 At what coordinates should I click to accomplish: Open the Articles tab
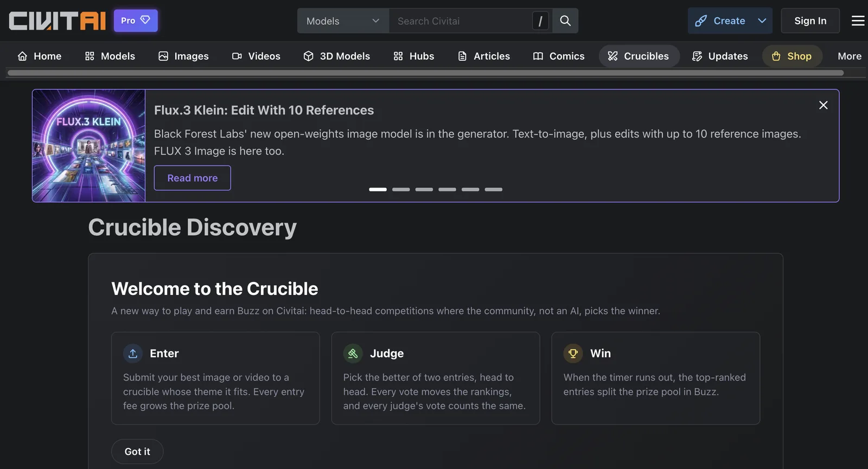484,56
